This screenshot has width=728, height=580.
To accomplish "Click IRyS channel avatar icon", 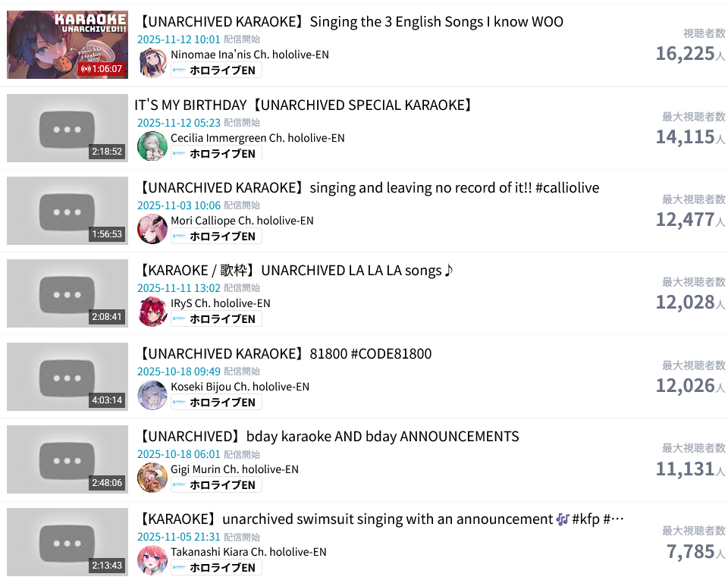I will point(152,312).
